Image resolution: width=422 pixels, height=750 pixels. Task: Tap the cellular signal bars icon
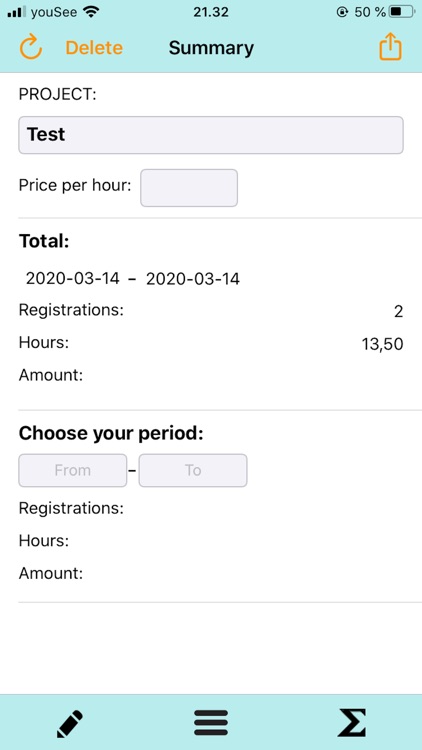(x=17, y=12)
